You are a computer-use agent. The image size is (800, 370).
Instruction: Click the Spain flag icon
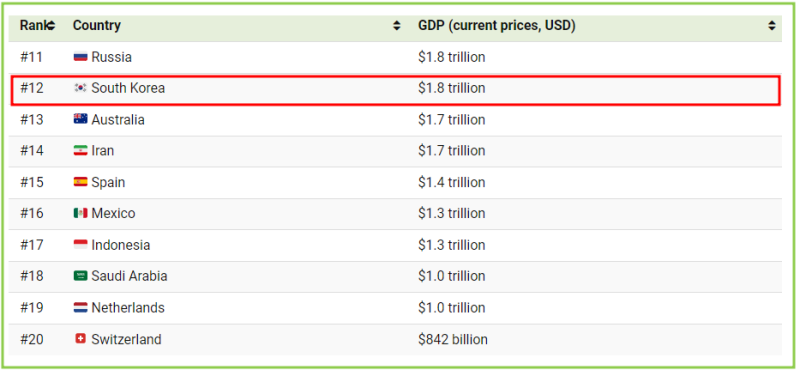pyautogui.click(x=80, y=182)
